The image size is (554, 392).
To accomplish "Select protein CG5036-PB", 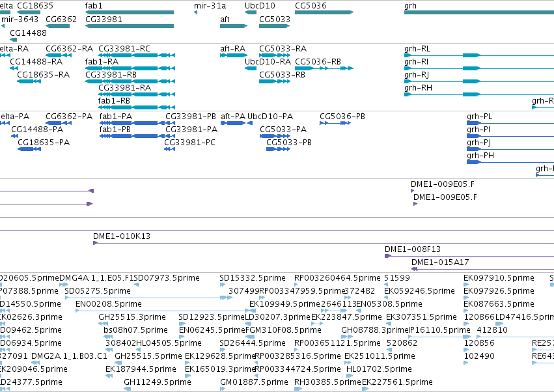I will coord(335,123).
